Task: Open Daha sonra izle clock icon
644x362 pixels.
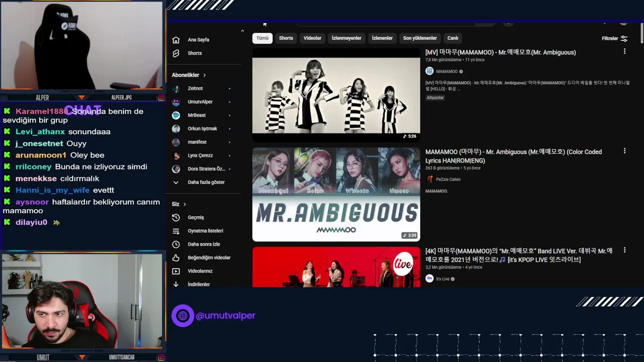Action: coord(176,244)
